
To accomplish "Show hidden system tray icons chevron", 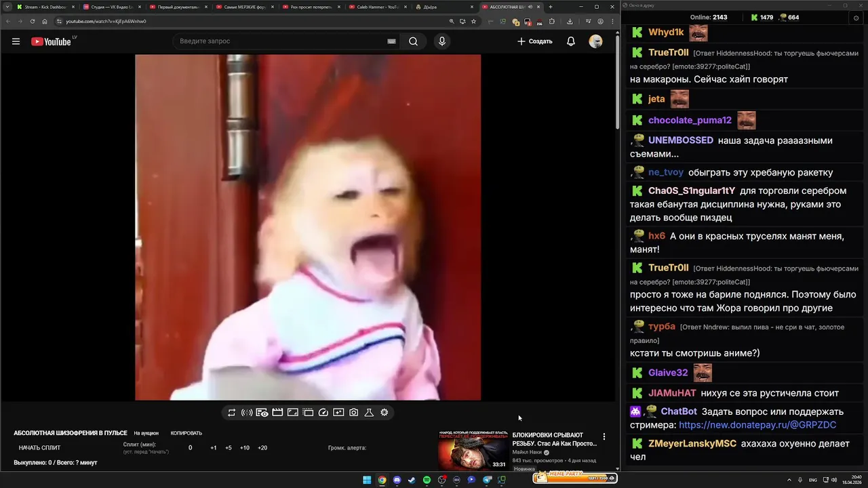I will [x=789, y=480].
